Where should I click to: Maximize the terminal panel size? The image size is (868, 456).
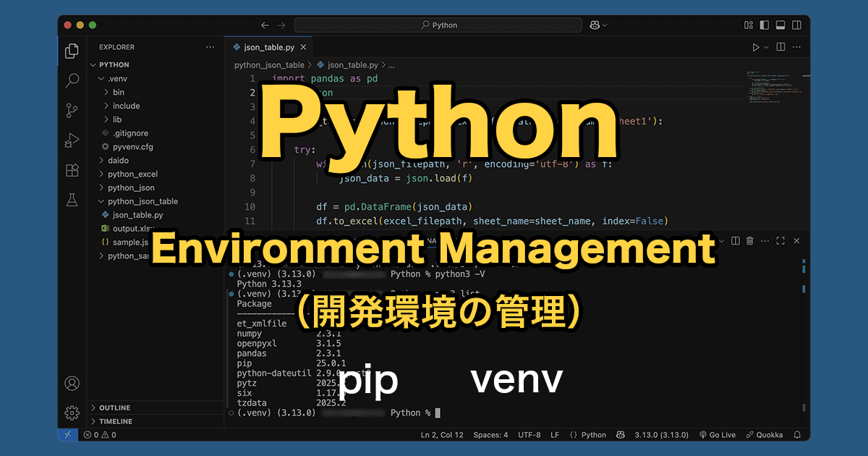[780, 240]
